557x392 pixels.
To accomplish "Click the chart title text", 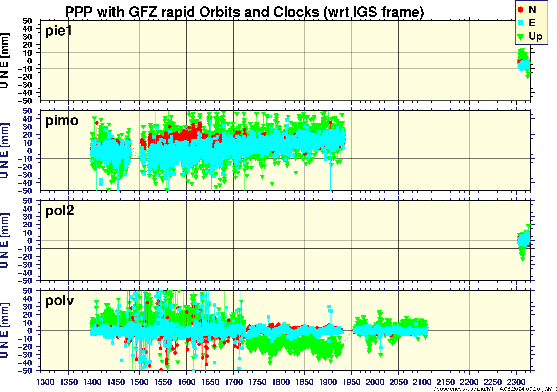I will (244, 12).
